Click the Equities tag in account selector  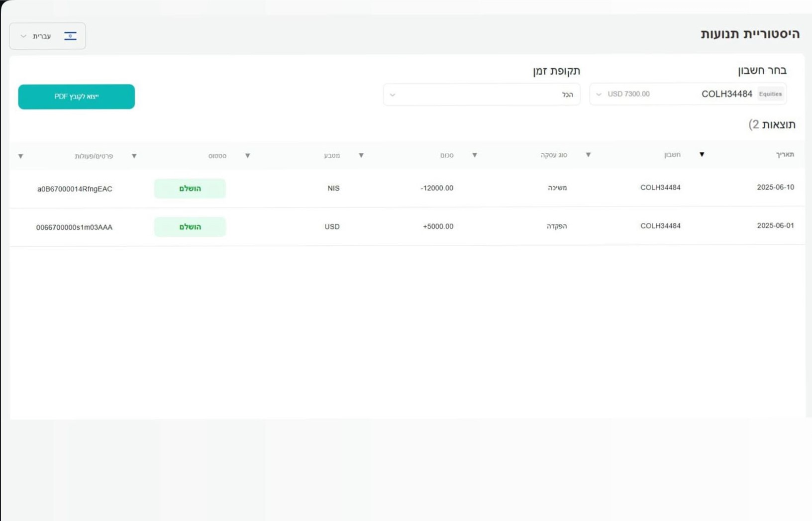(770, 94)
